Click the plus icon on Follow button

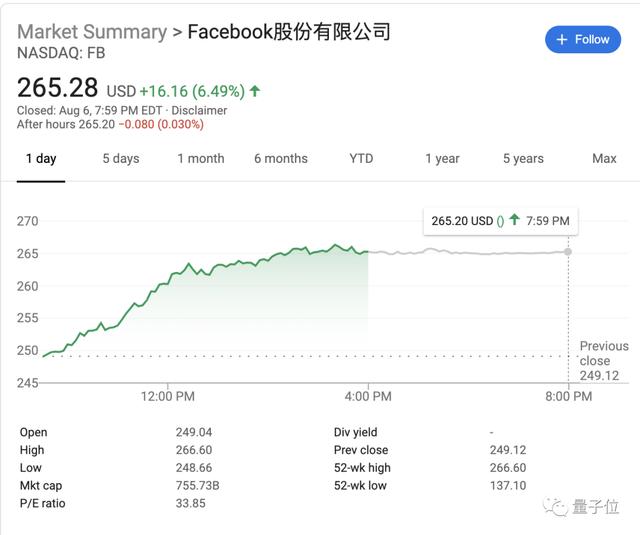[x=562, y=40]
